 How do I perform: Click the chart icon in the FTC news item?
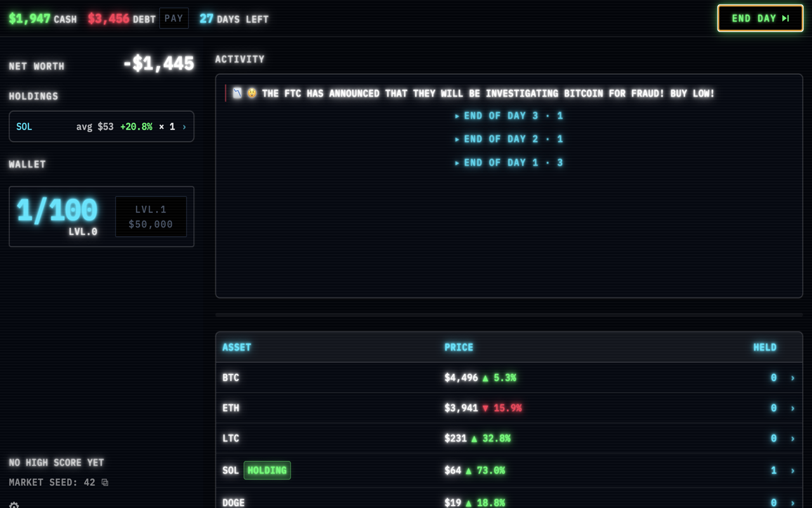tap(237, 93)
